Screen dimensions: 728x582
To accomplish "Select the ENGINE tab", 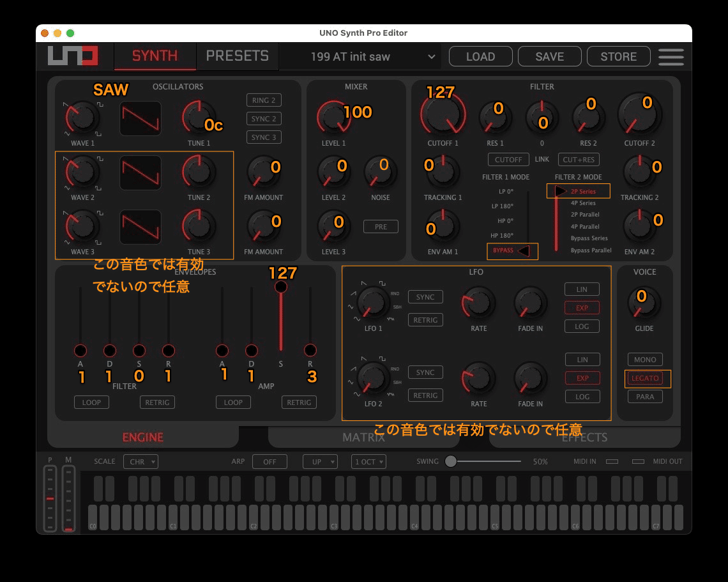I will click(x=143, y=438).
